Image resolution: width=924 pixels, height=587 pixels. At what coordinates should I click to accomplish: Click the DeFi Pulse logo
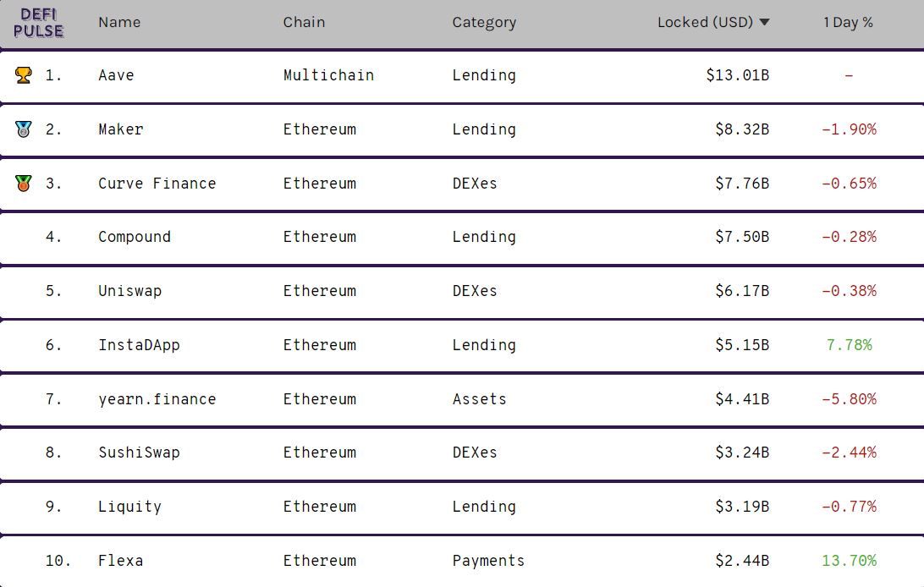pos(38,23)
